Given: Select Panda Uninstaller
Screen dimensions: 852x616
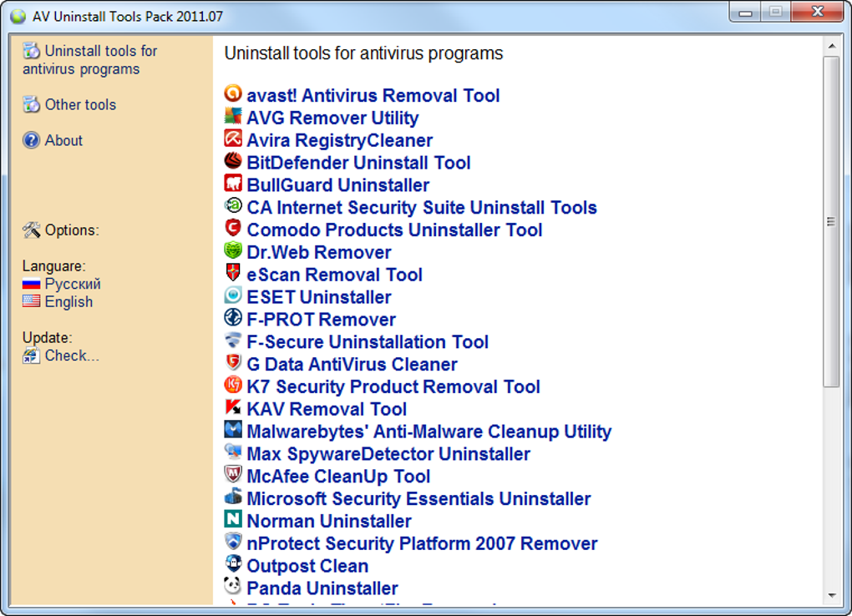Looking at the screenshot, I should (322, 588).
